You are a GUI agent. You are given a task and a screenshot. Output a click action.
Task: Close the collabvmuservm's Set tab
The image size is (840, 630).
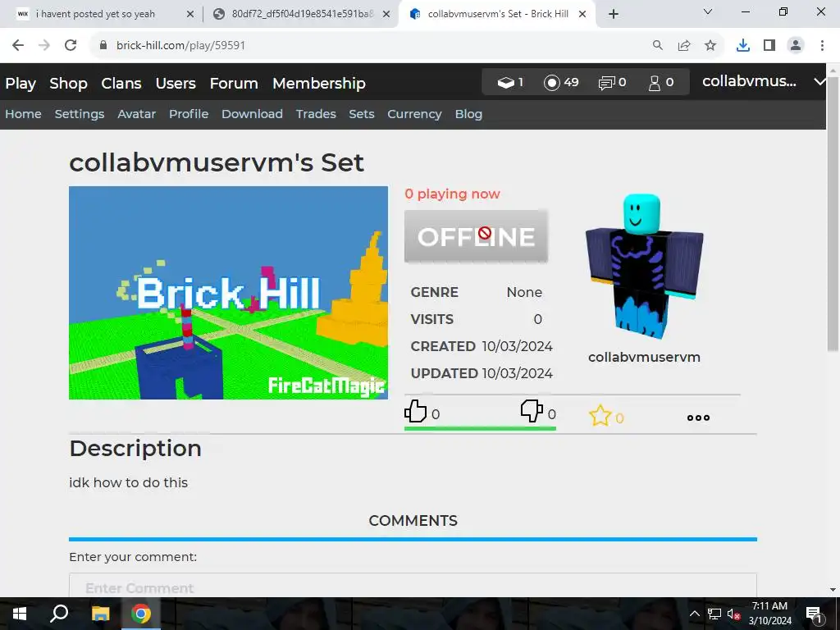tap(582, 15)
